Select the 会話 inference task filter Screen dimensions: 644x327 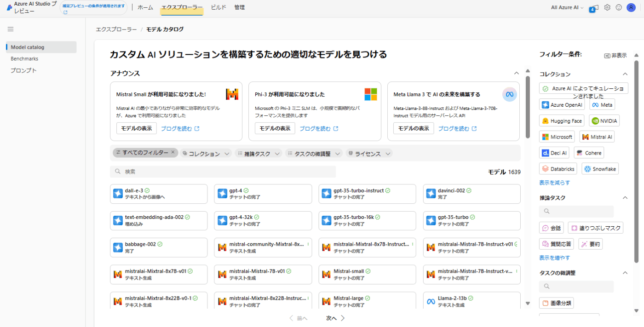pos(551,228)
